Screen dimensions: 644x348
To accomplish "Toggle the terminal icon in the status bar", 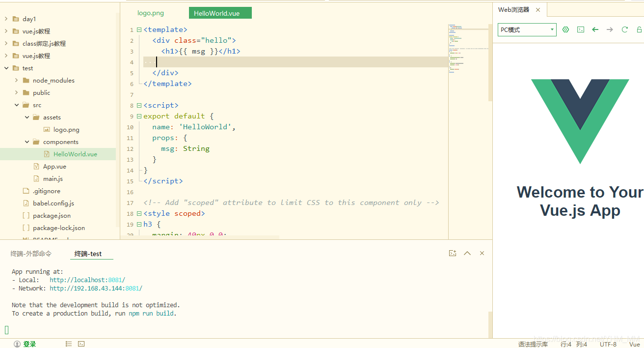I will 81,344.
